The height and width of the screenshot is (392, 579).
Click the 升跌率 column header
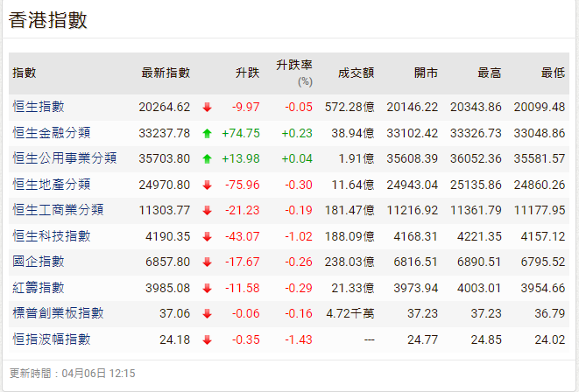click(294, 66)
